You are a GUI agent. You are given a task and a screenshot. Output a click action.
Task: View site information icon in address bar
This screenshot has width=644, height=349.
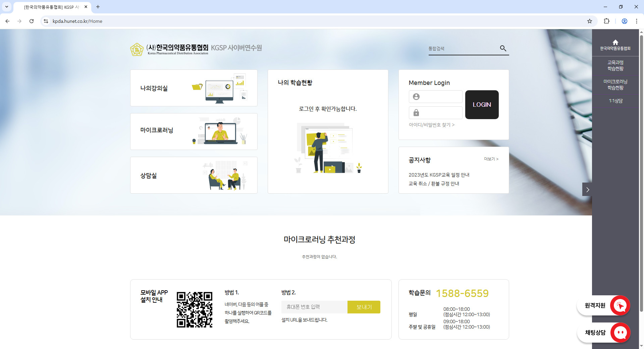46,21
